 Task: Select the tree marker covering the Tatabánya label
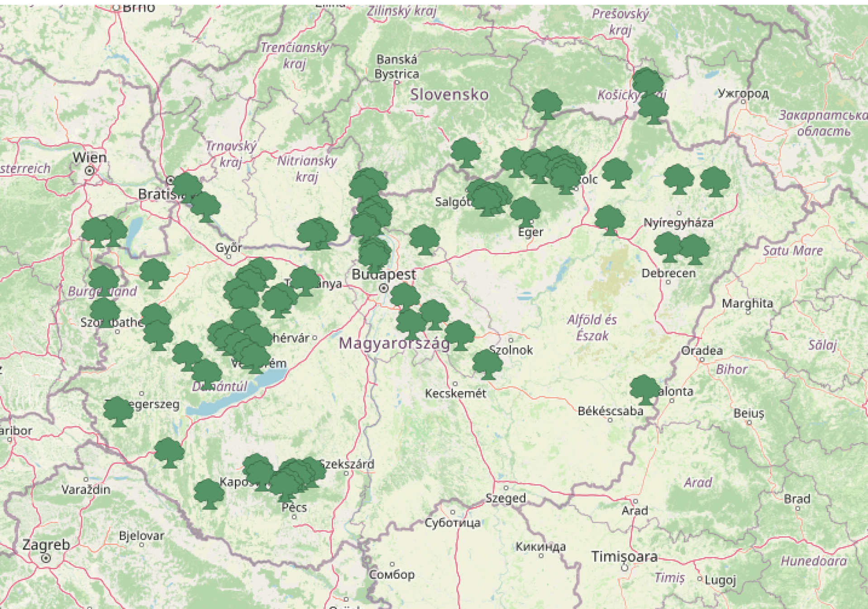click(x=305, y=281)
